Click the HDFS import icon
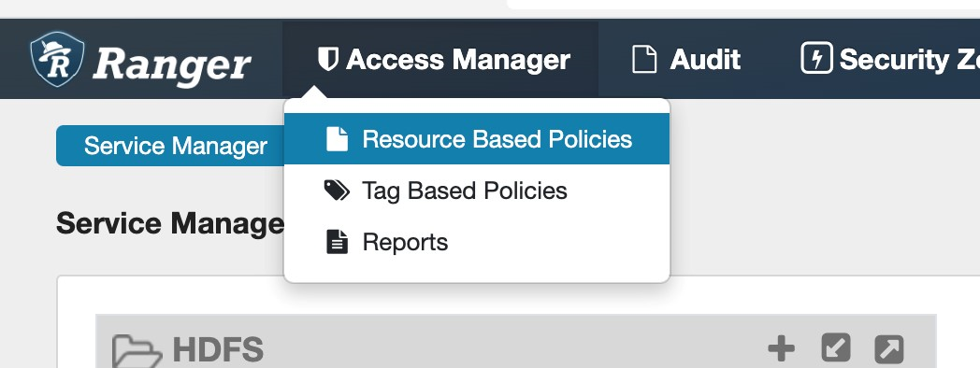Screen dimensions: 980x368 (836, 348)
